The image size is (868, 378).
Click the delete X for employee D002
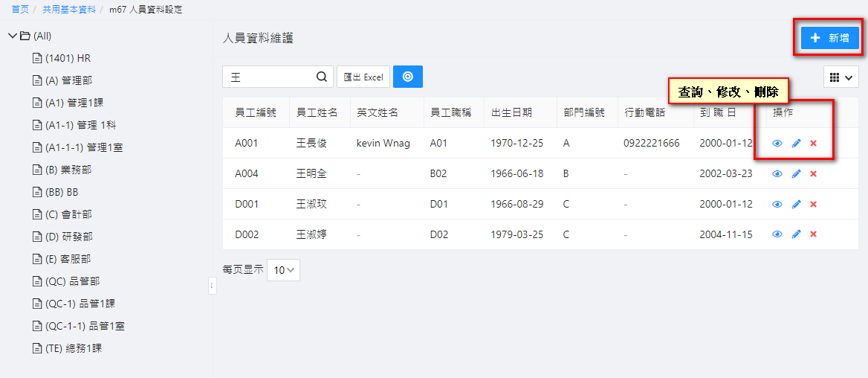click(x=813, y=234)
